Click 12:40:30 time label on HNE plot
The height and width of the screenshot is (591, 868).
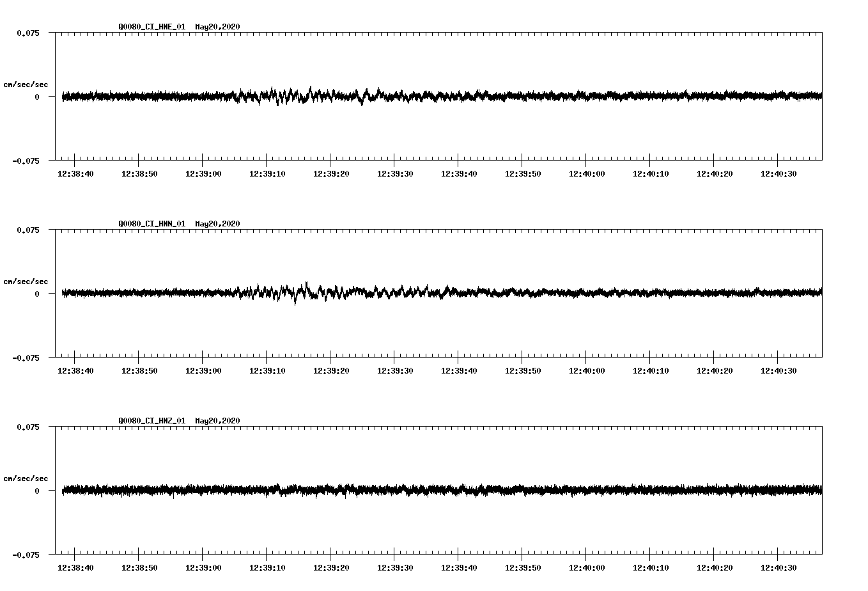click(779, 174)
